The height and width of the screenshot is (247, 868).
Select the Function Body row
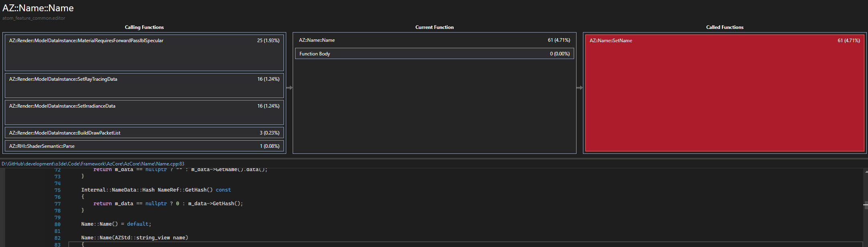pyautogui.click(x=434, y=53)
